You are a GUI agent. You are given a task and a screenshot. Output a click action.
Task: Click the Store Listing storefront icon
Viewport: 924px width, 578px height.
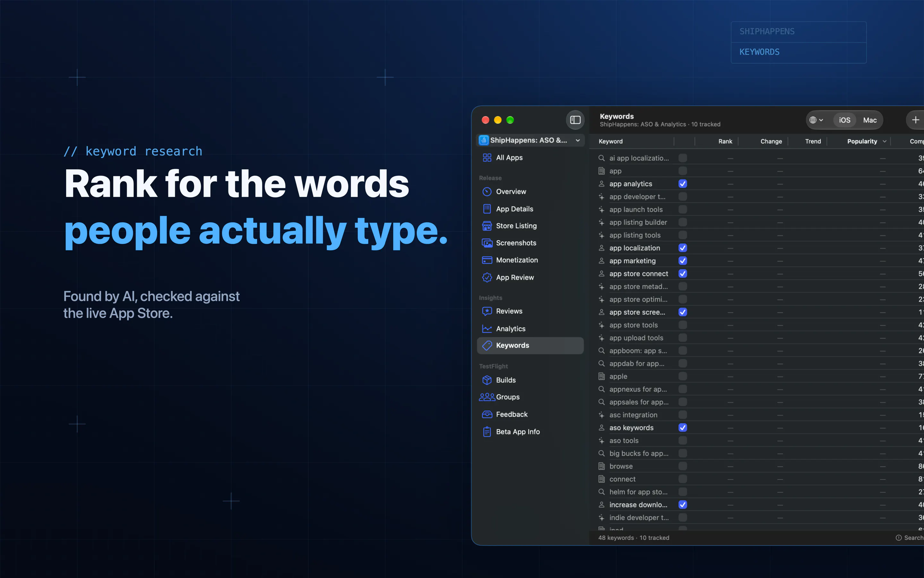(487, 226)
